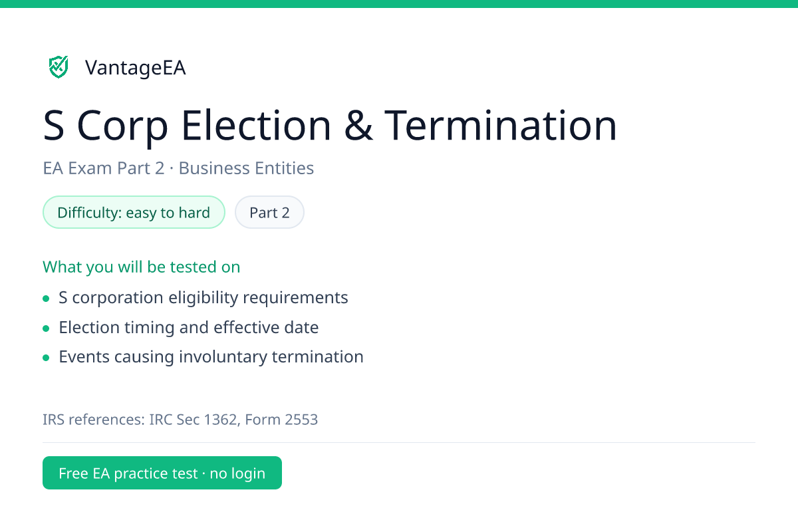
Task: Click the green bullet beside eligibility requirements
Action: 46,299
